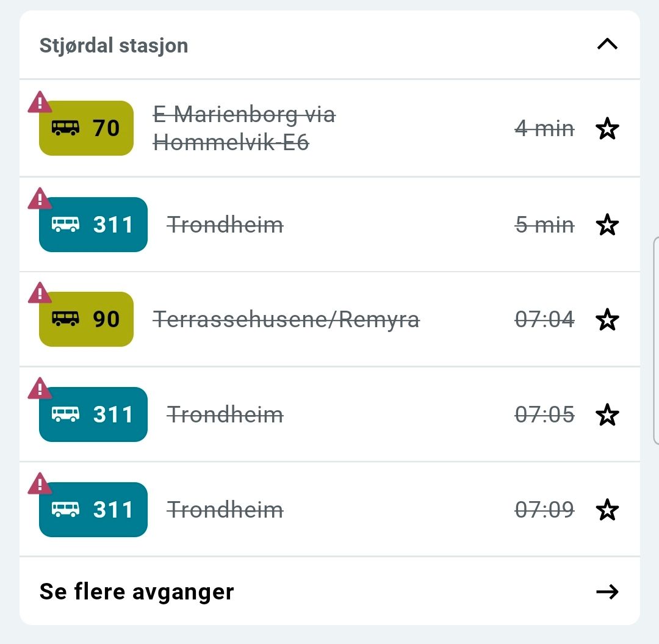Select the Trondheim departure at 07:09
Image resolution: width=659 pixels, height=644 pixels.
tap(225, 510)
